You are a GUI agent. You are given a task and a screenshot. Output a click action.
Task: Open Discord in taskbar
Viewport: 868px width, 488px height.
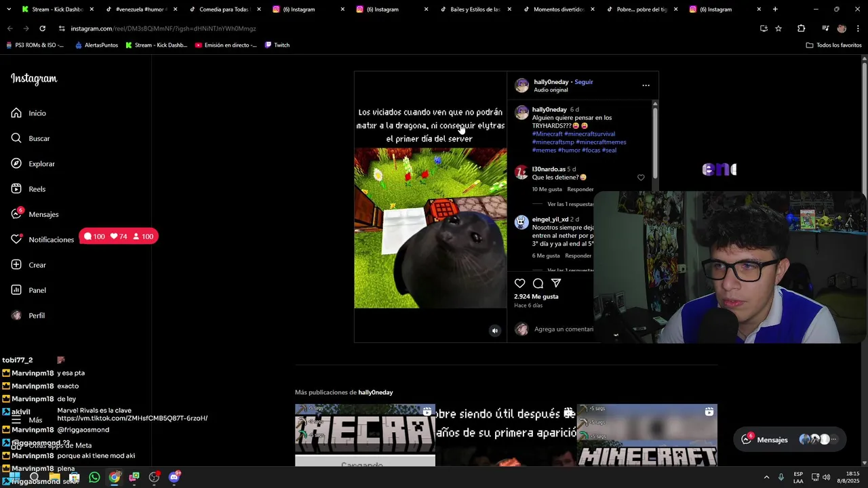click(x=174, y=477)
